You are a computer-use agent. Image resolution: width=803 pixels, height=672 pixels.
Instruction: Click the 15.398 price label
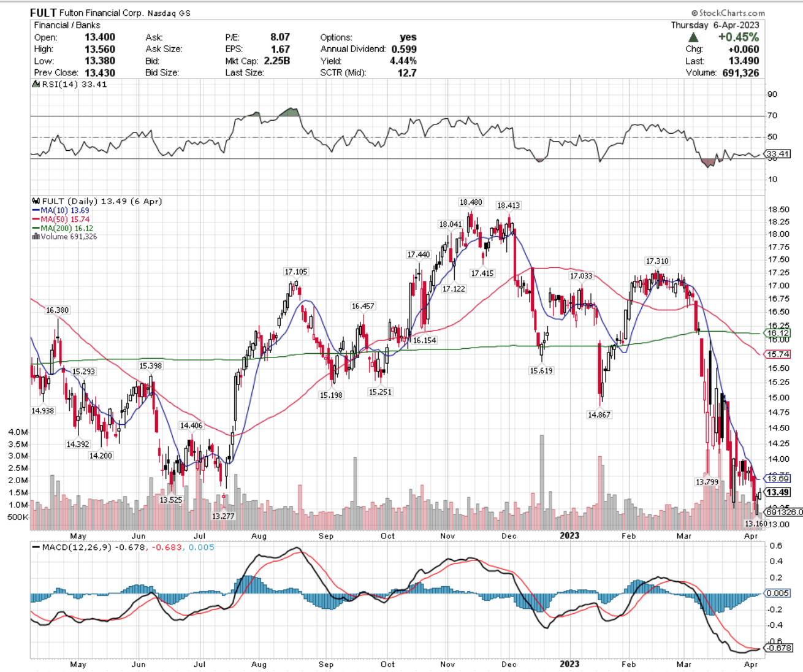[x=150, y=366]
